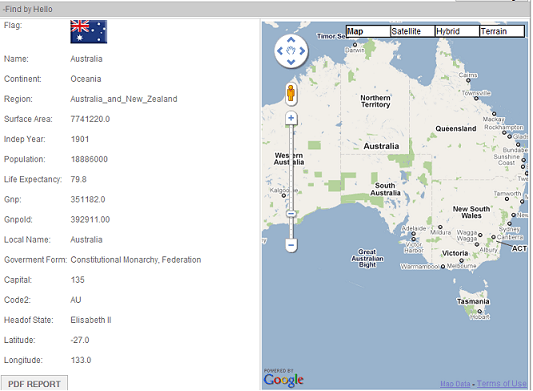The width and height of the screenshot is (533, 391).
Task: Select the orange Street View pegman
Action: (291, 93)
